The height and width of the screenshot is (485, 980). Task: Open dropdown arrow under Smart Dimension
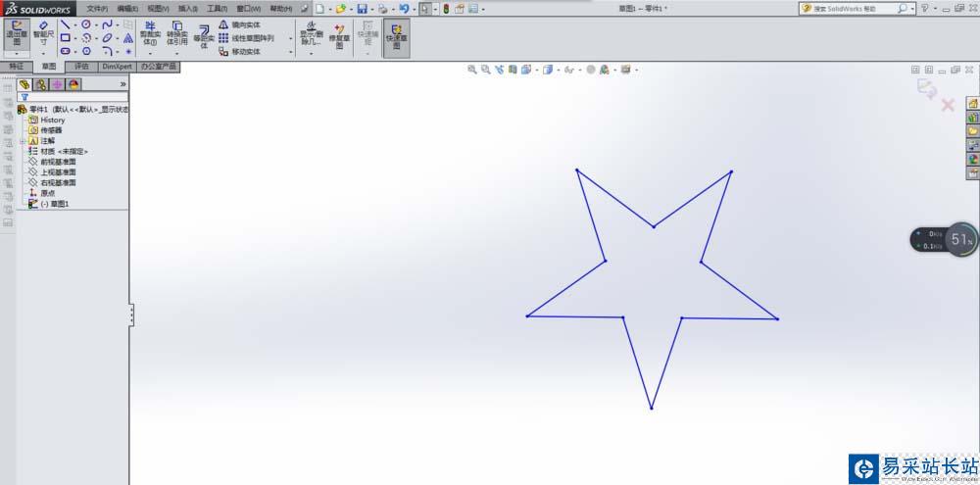[x=44, y=54]
